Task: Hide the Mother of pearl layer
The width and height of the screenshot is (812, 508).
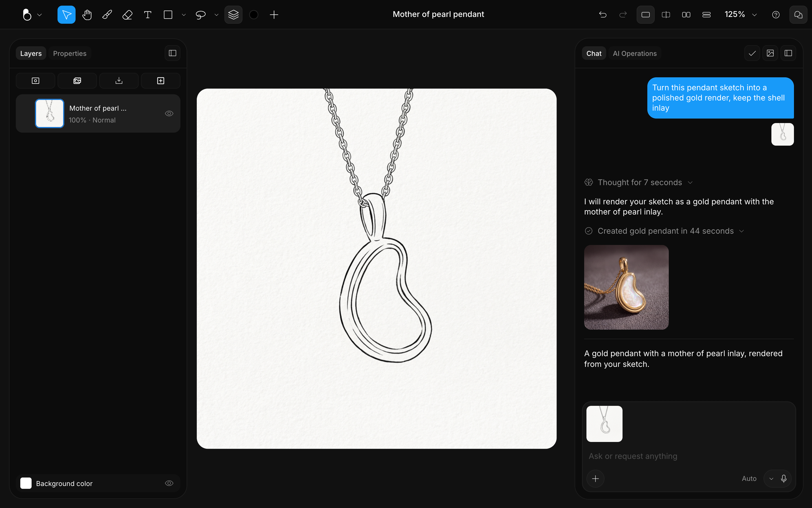Action: (169, 113)
